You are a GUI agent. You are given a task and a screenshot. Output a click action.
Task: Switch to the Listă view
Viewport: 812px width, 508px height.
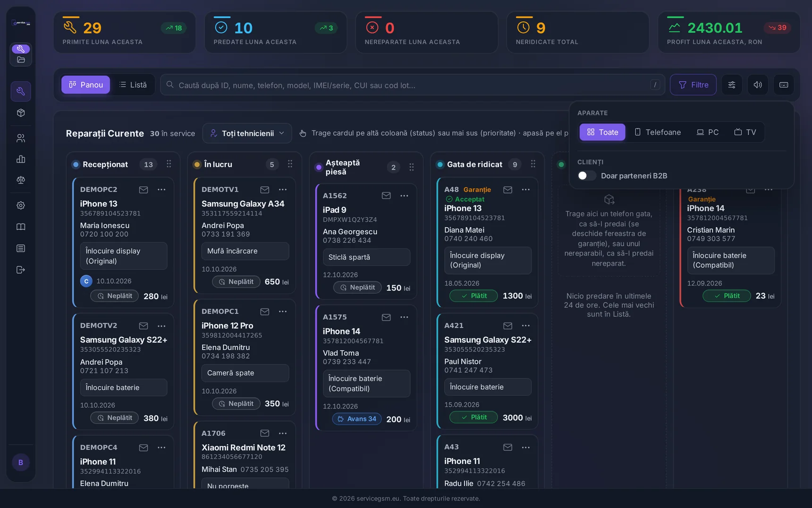133,85
